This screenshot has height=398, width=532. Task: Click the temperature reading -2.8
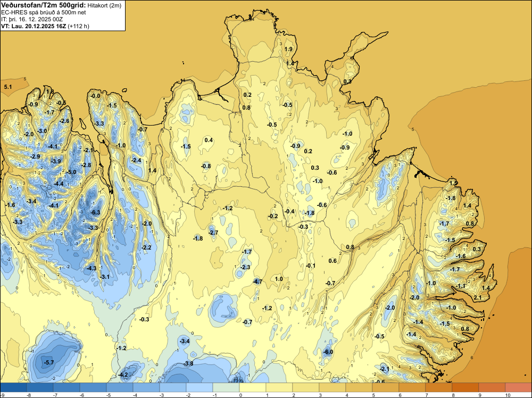86,165
